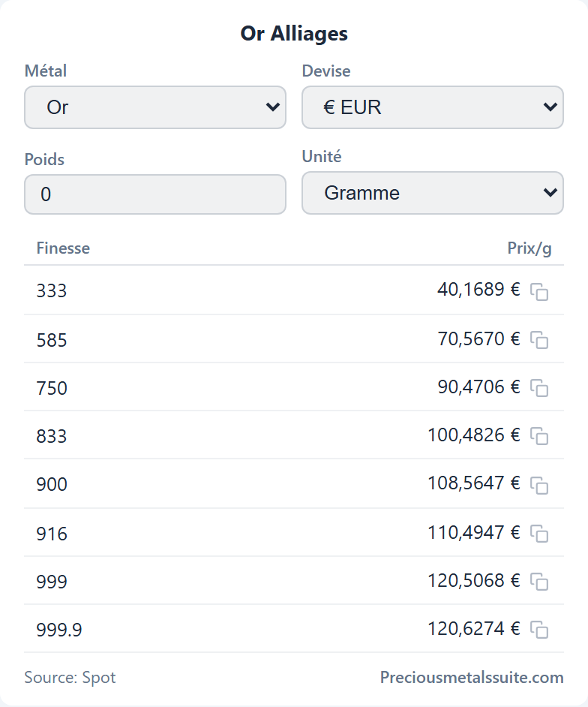Image resolution: width=588 pixels, height=707 pixels.
Task: Copy the 900 finesse price
Action: 539,485
